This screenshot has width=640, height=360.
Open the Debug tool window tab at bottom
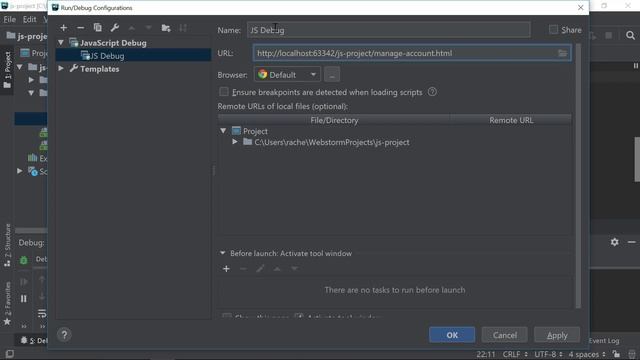click(x=34, y=340)
